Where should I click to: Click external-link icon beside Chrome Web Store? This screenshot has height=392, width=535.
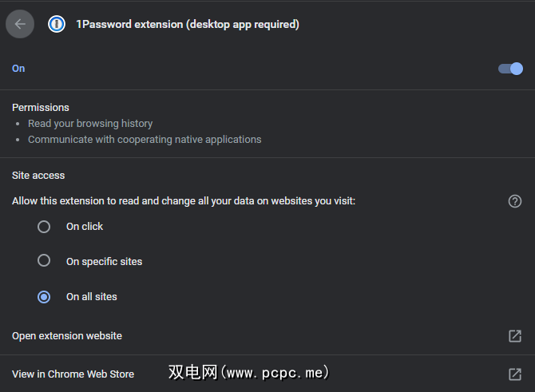click(515, 374)
